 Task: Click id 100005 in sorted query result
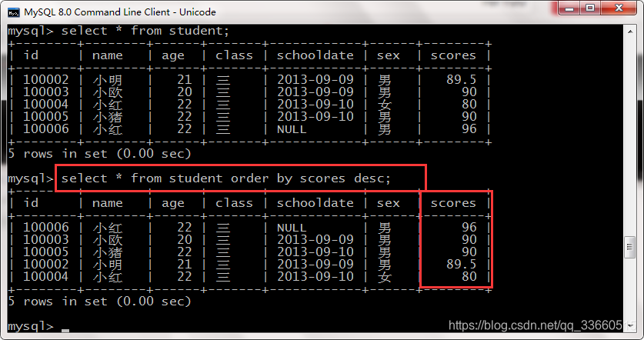45,252
